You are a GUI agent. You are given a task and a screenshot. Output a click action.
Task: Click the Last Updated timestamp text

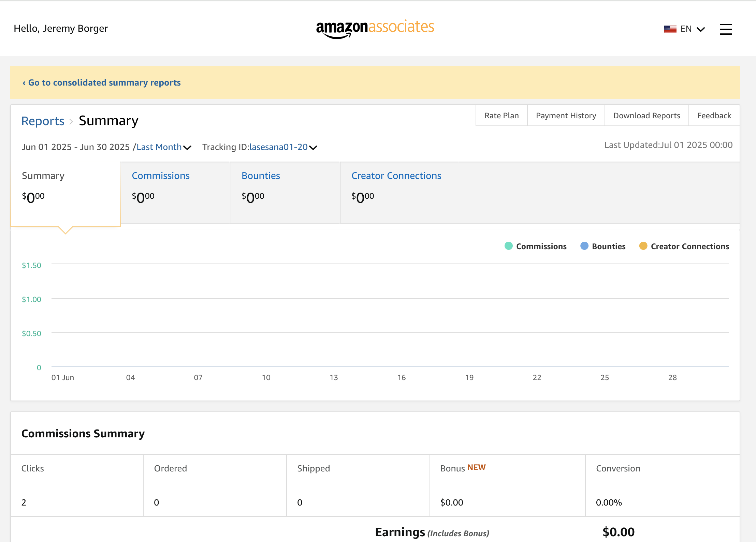point(668,145)
